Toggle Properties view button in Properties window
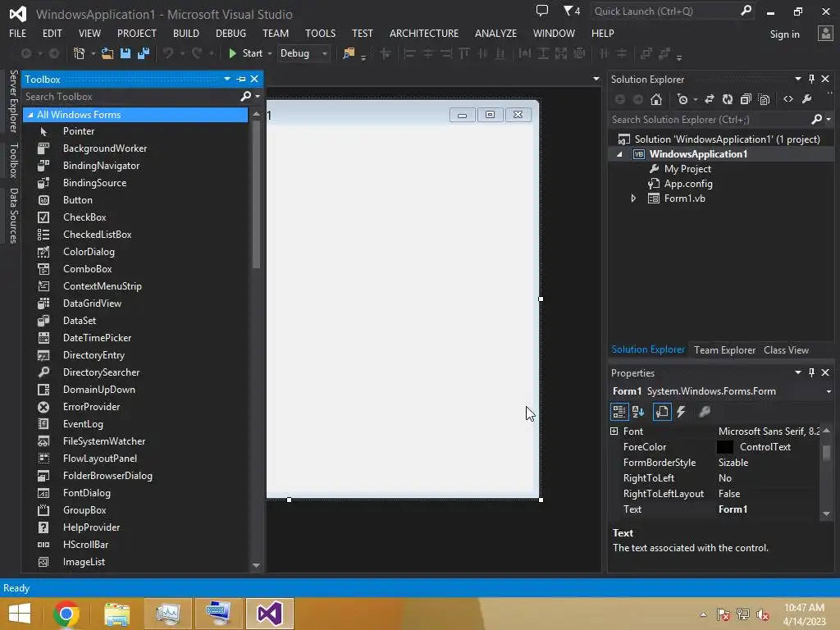The height and width of the screenshot is (630, 840). coord(662,412)
